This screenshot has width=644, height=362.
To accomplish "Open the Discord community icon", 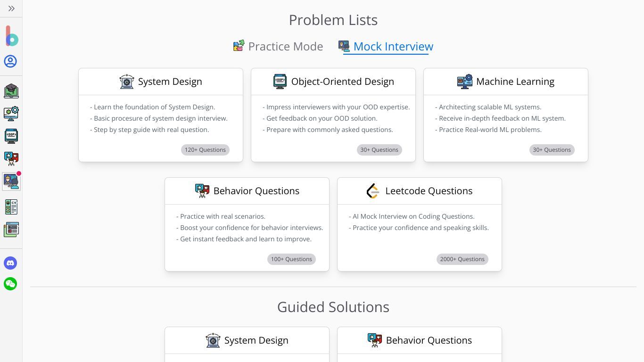I will click(x=10, y=263).
